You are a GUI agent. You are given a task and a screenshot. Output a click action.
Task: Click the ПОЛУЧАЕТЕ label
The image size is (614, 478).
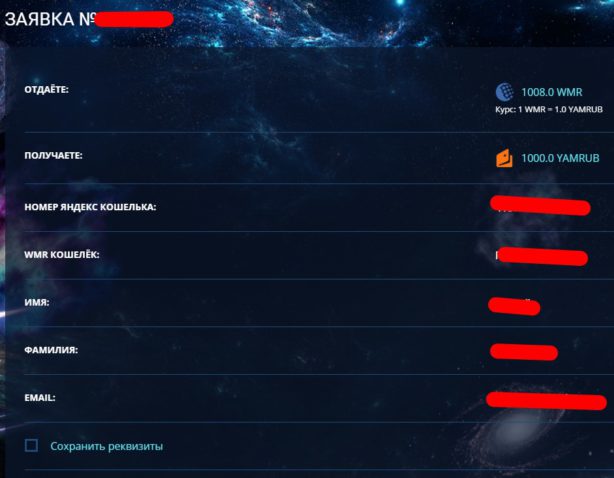click(53, 155)
